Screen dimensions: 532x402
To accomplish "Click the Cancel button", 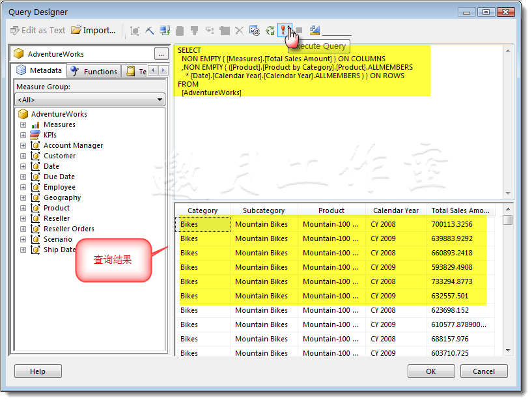I will pos(484,371).
